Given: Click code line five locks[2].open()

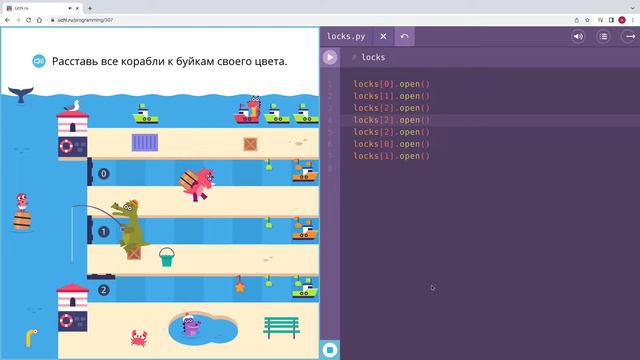Looking at the screenshot, I should (x=391, y=132).
